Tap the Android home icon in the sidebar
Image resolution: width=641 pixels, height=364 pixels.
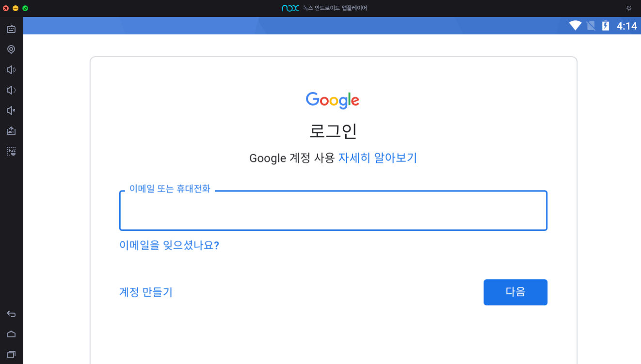(x=11, y=334)
